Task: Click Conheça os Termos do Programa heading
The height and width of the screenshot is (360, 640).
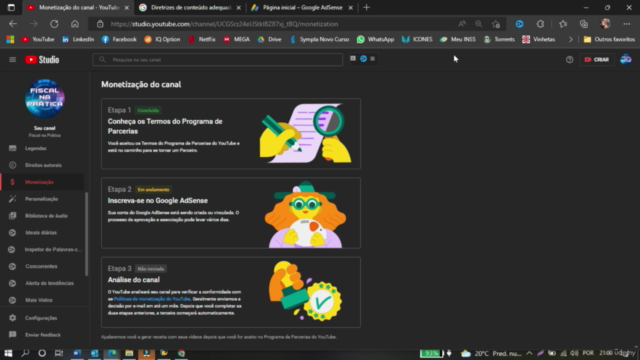Action: (x=165, y=126)
